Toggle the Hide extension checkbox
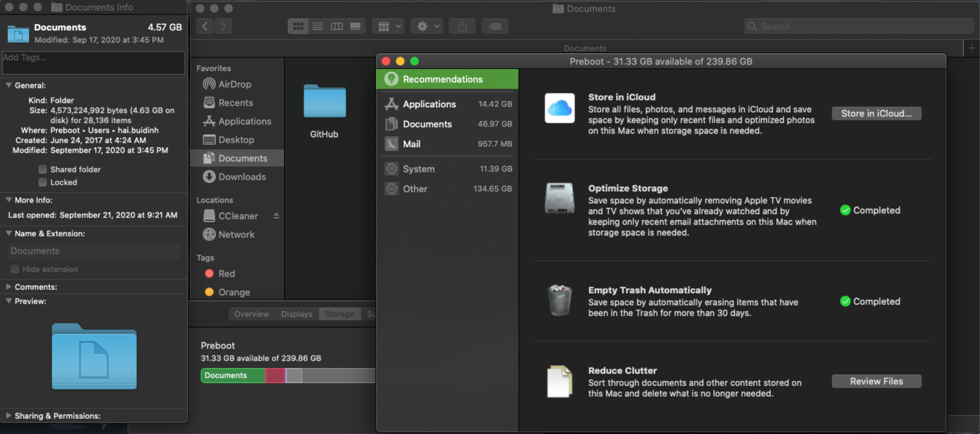The image size is (980, 434). (x=15, y=269)
